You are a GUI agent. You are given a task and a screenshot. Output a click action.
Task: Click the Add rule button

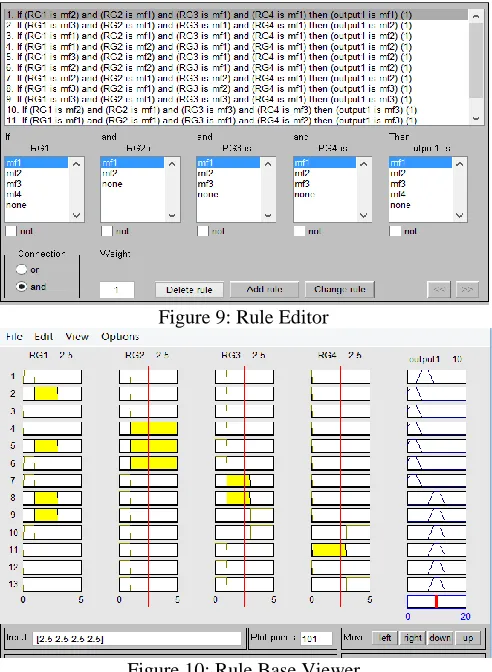(x=264, y=290)
